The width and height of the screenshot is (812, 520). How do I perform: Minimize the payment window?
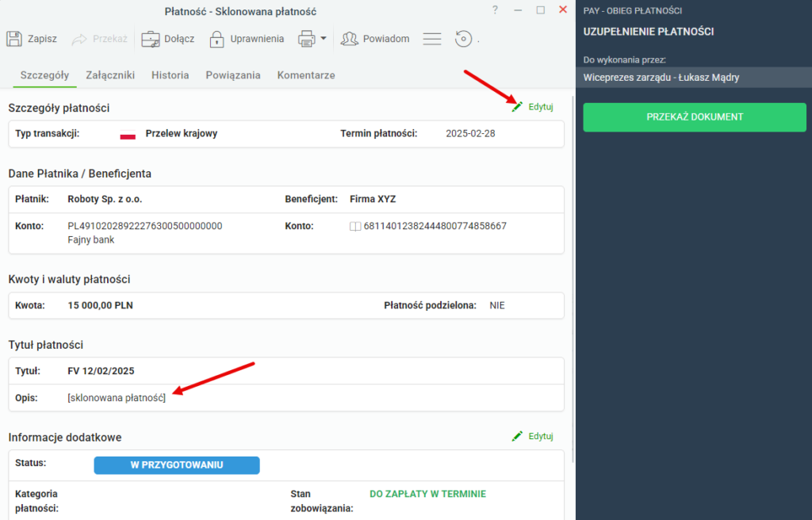point(518,10)
